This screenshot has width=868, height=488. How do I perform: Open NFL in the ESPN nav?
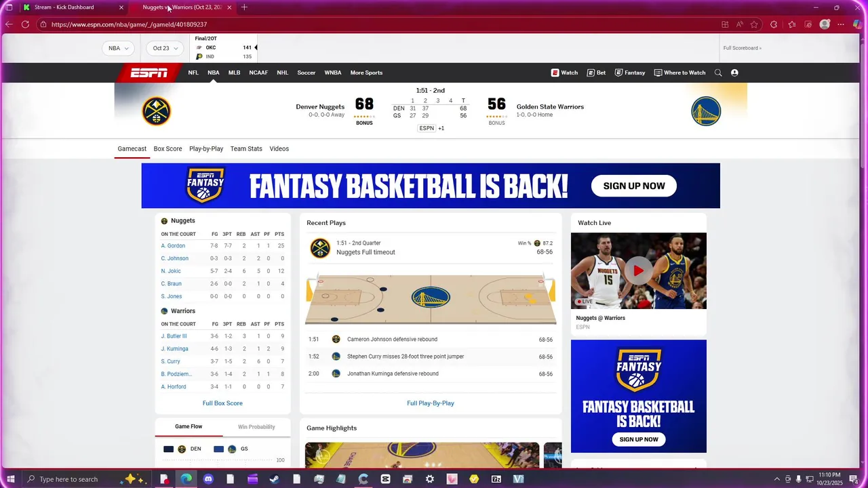(x=193, y=73)
